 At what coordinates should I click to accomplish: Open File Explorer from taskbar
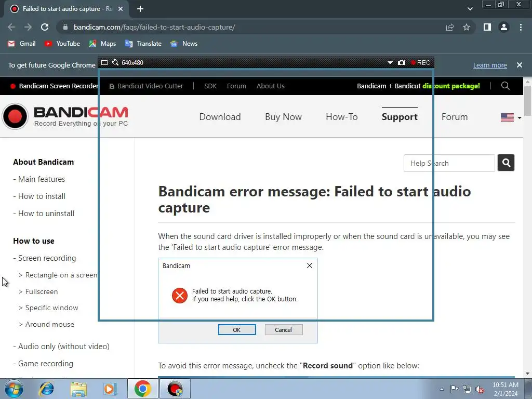[78, 389]
